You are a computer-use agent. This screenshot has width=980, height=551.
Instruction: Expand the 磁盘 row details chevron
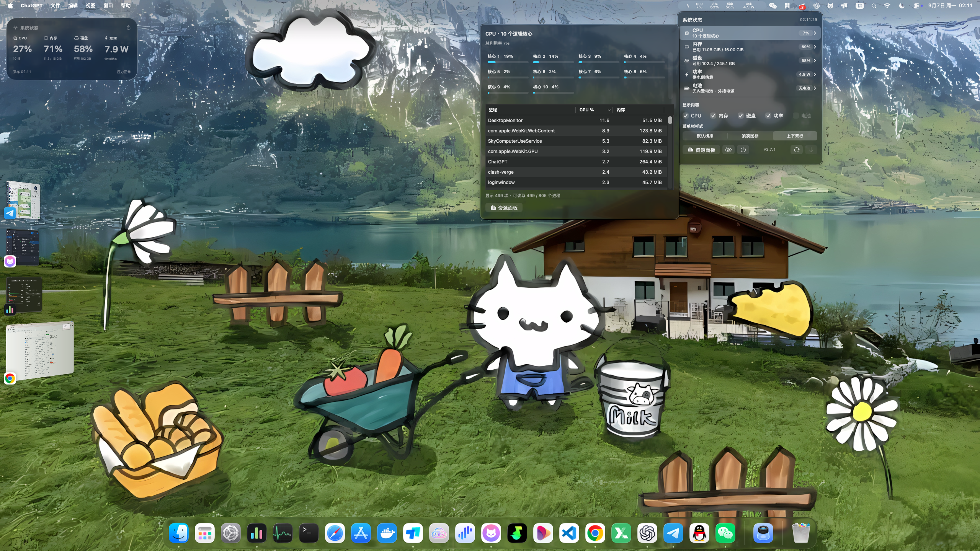(x=815, y=60)
